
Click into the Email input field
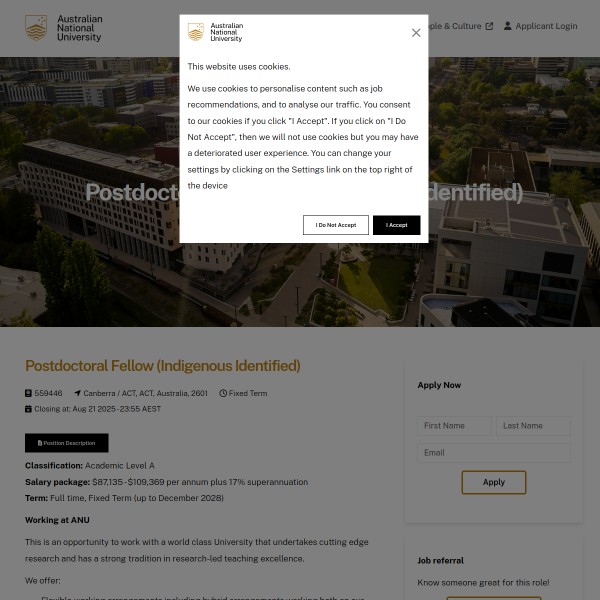[494, 453]
